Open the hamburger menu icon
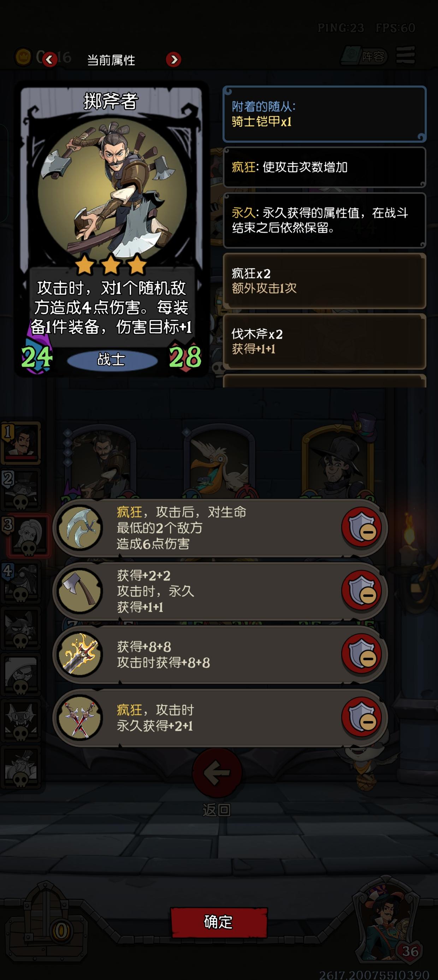 click(405, 56)
